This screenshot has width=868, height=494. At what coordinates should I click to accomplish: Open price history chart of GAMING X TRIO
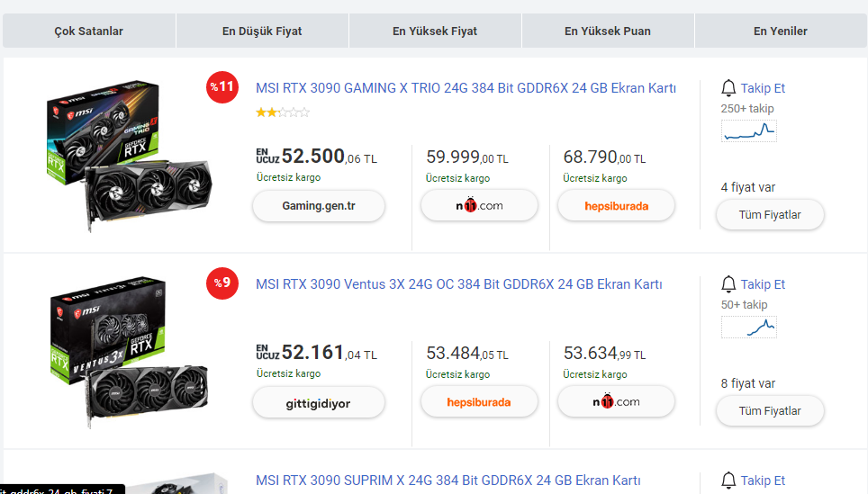click(x=749, y=131)
